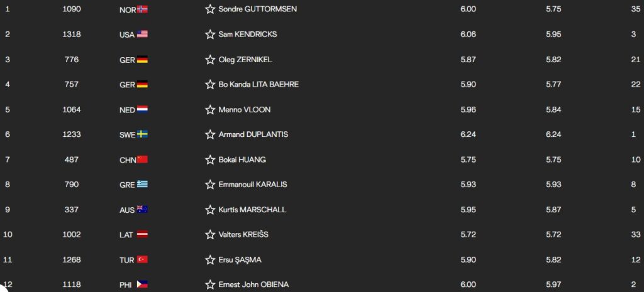644x292 pixels.
Task: Toggle favorite star for Bokai HUANG
Action: coord(210,160)
